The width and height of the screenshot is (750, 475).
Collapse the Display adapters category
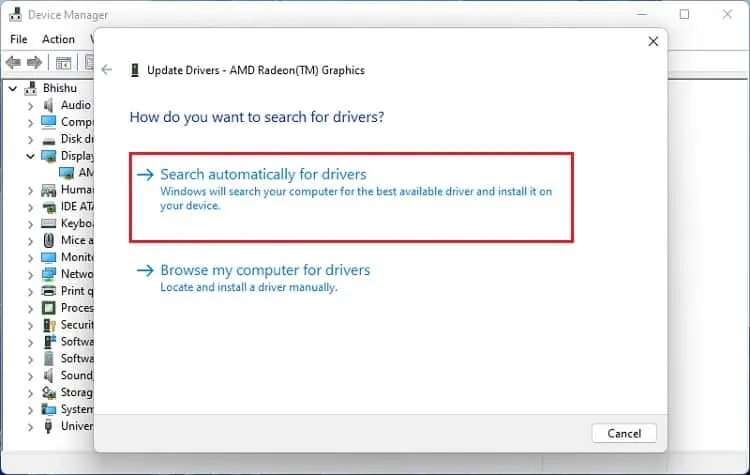30,156
